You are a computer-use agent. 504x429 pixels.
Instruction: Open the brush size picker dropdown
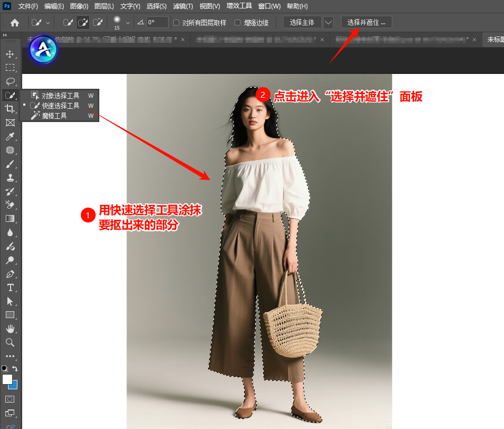click(x=127, y=23)
